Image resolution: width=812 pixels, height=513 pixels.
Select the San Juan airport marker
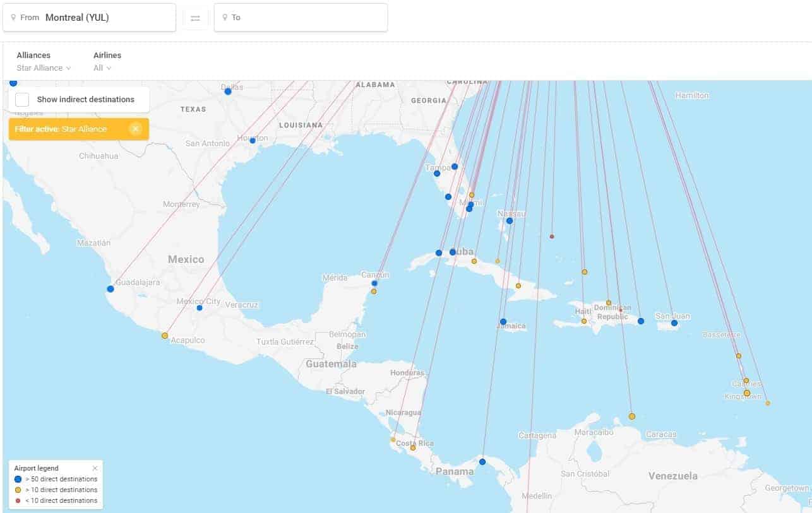click(674, 323)
